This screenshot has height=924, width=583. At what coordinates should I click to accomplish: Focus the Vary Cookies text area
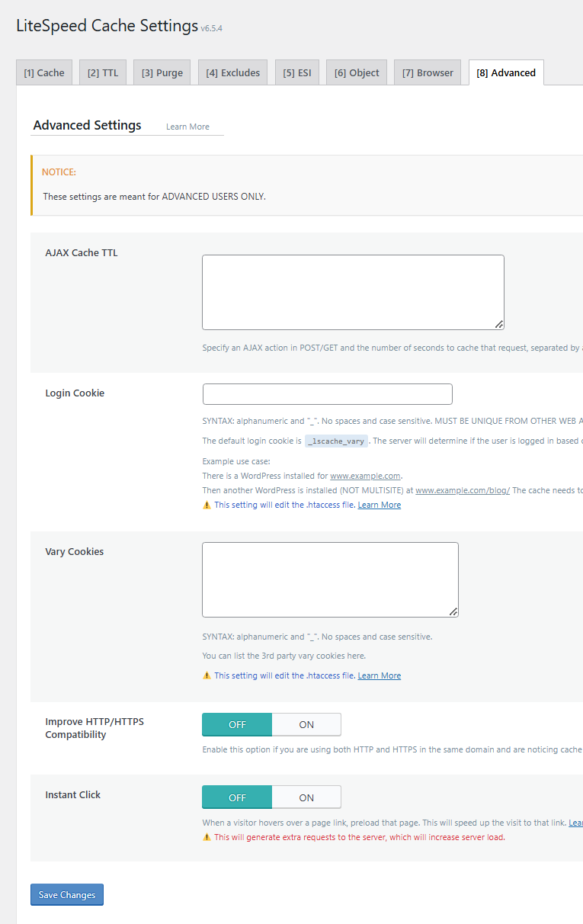pyautogui.click(x=330, y=579)
